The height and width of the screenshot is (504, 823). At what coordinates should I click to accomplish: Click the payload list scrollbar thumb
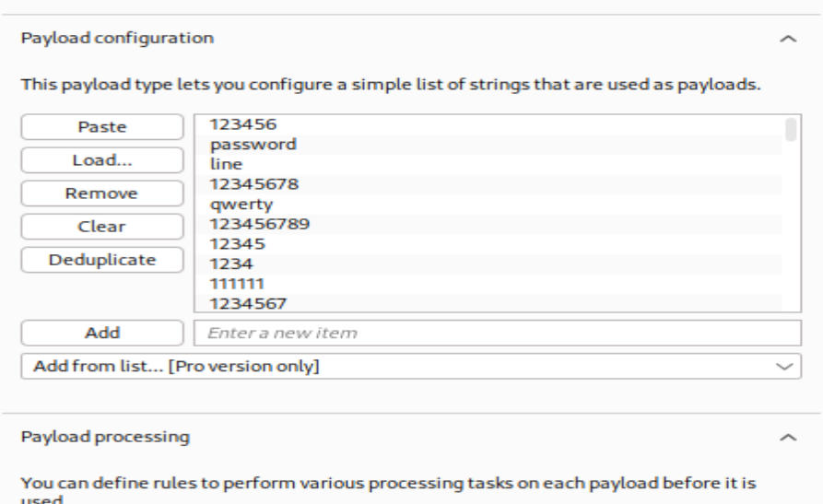click(x=791, y=130)
